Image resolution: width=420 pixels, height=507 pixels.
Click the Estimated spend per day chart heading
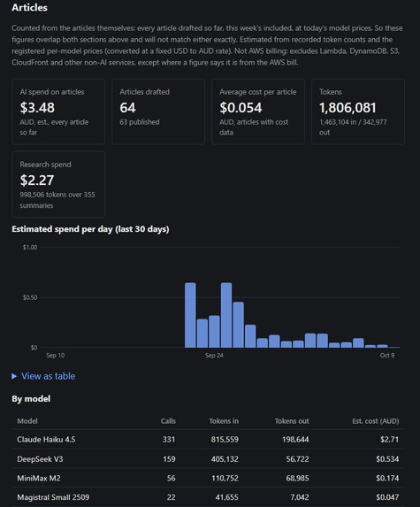click(90, 229)
